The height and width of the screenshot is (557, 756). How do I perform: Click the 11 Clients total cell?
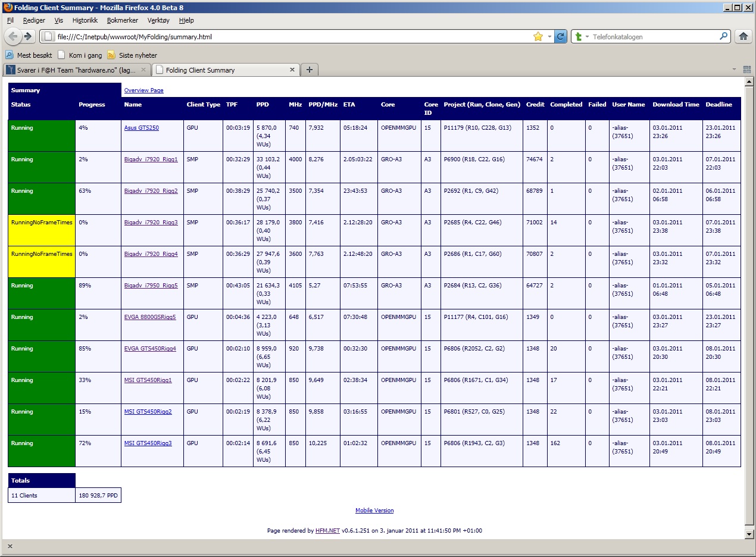pos(42,495)
